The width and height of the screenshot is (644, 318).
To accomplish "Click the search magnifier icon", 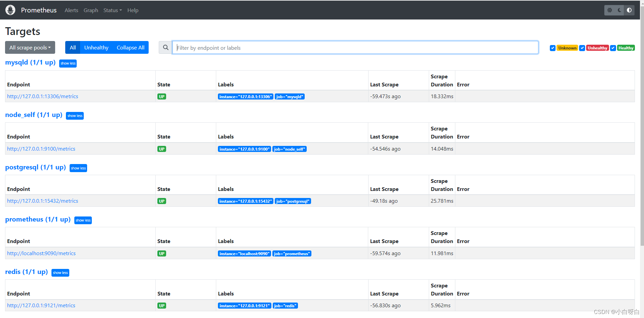I will point(165,48).
